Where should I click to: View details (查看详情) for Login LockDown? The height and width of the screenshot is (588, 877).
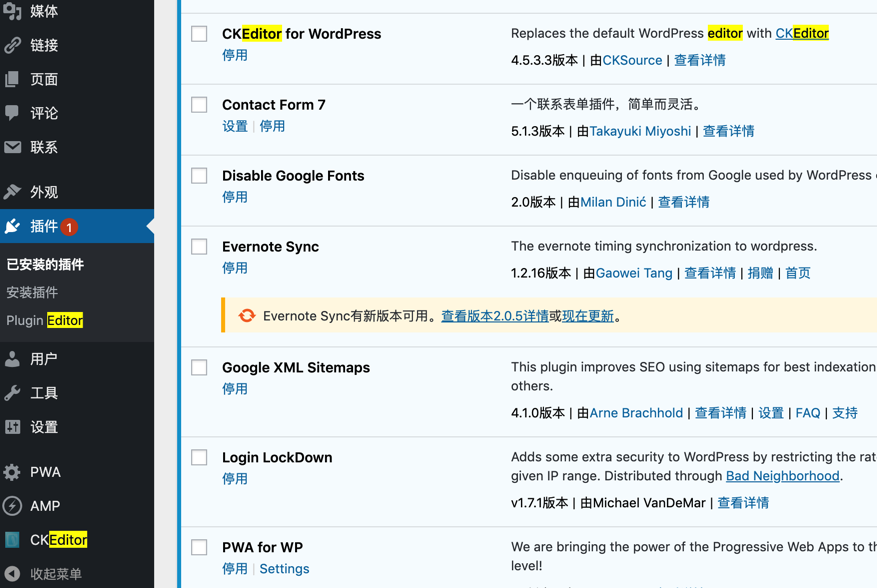[x=743, y=503]
